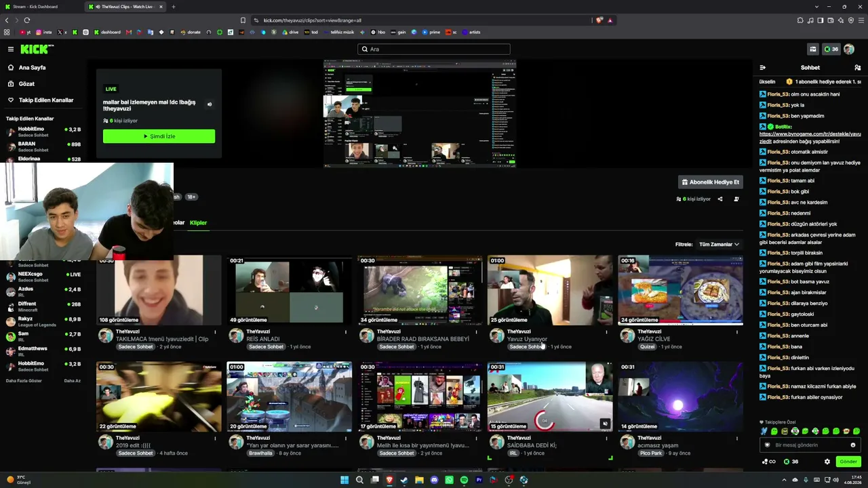Image resolution: width=868 pixels, height=488 pixels.
Task: Open the REİS ANLADI clip thumbnail
Action: pyautogui.click(x=289, y=290)
